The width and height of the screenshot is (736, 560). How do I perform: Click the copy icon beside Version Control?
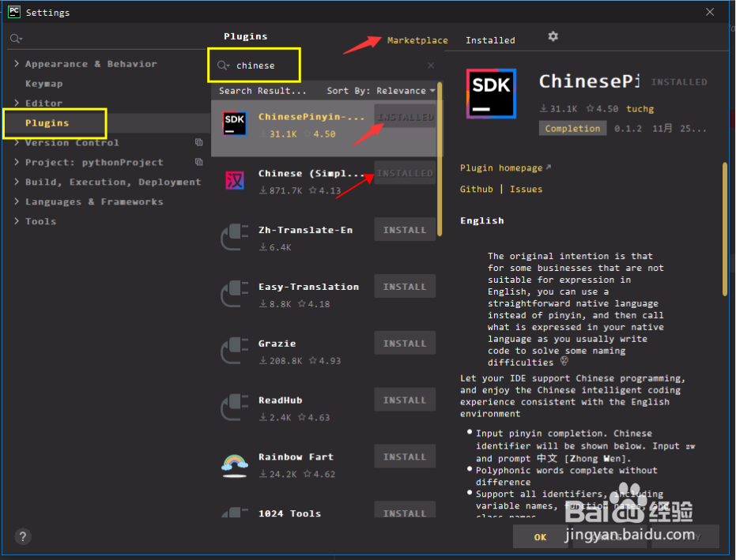pos(198,142)
